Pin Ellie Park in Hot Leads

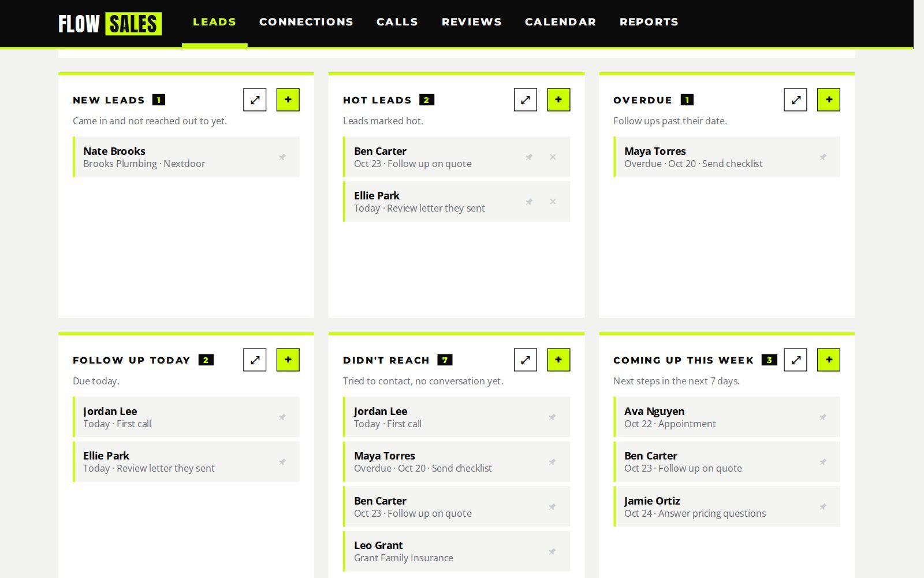(x=529, y=202)
